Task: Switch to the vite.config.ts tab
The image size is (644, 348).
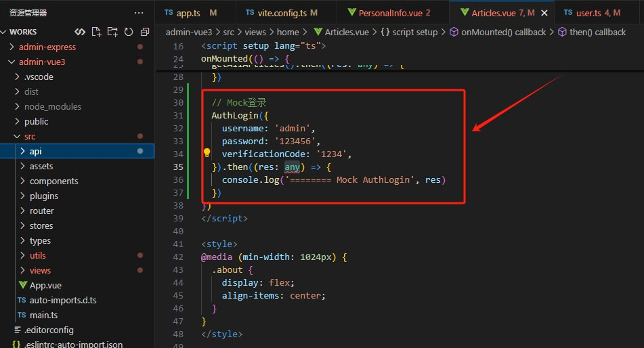Action: point(282,13)
